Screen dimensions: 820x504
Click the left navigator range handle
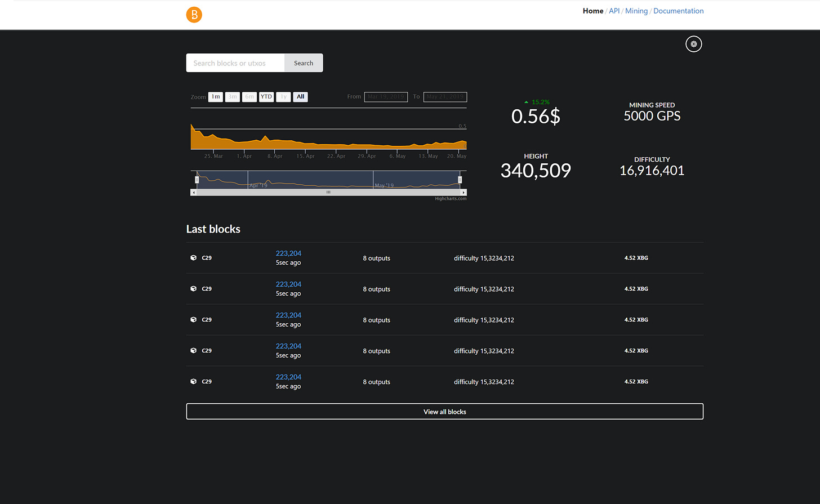coord(197,180)
